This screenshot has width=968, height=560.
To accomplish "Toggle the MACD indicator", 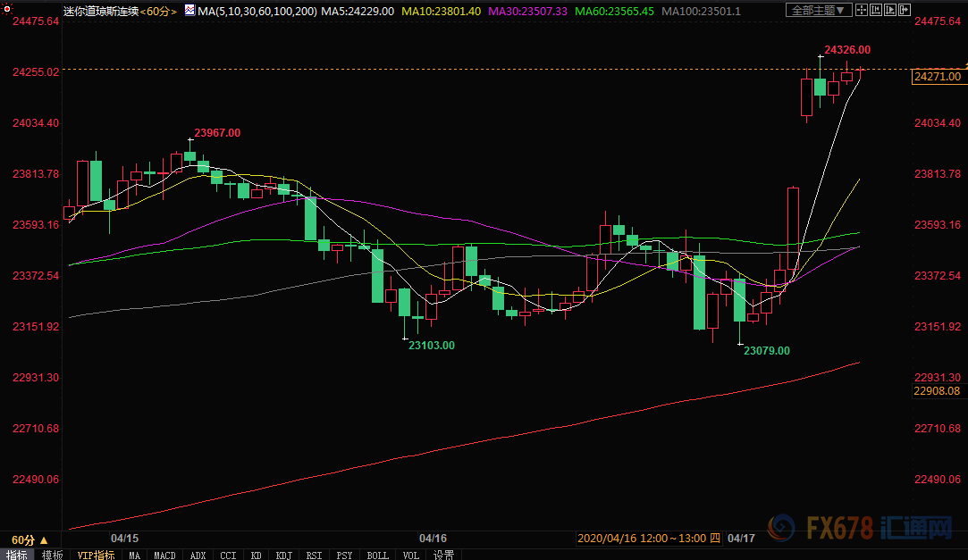I will click(164, 555).
